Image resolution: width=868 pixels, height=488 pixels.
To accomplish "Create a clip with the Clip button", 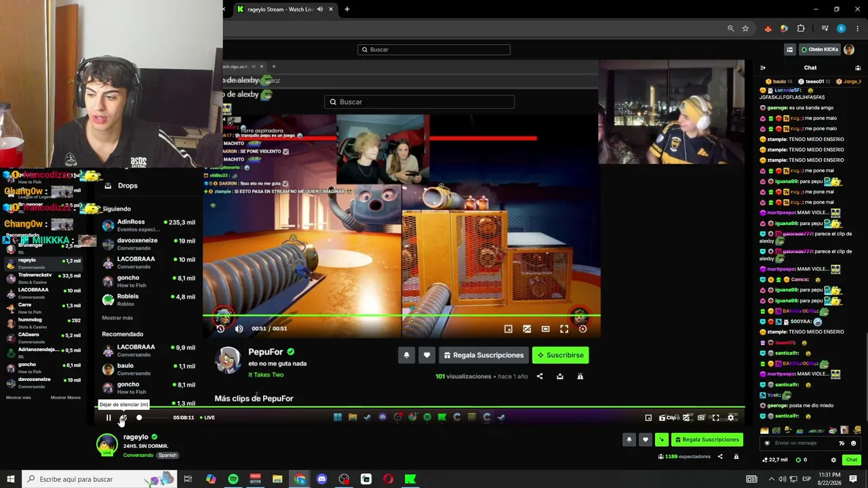I will (668, 418).
